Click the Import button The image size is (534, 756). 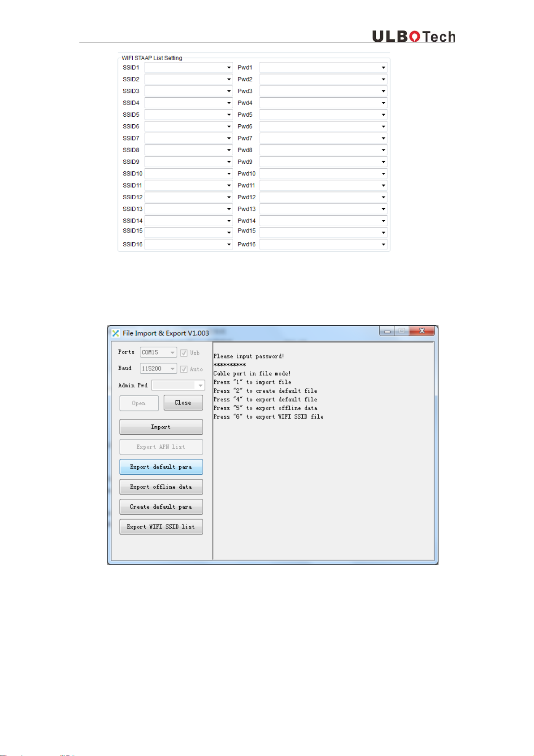tap(161, 427)
